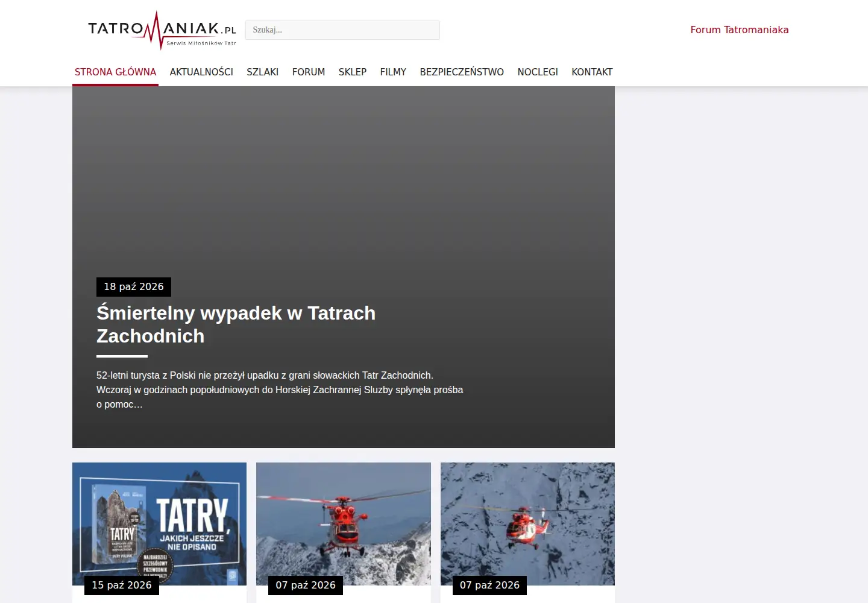The image size is (868, 603).
Task: Go to Strona Główna tab
Action: [115, 72]
